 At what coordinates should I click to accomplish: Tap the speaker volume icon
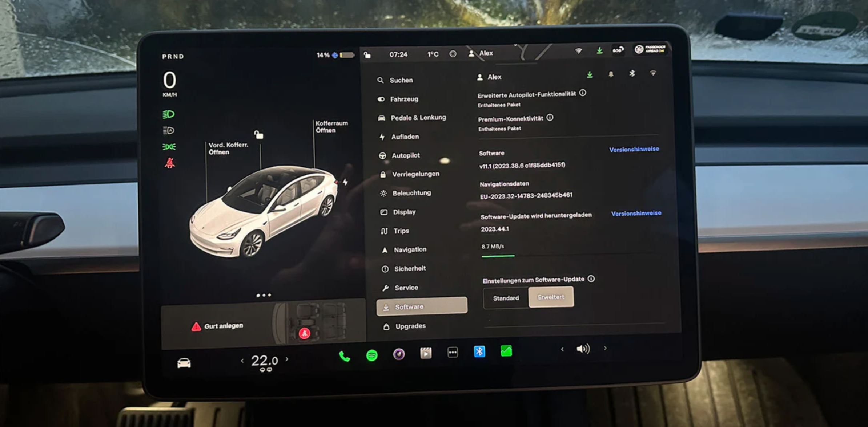[x=583, y=349]
